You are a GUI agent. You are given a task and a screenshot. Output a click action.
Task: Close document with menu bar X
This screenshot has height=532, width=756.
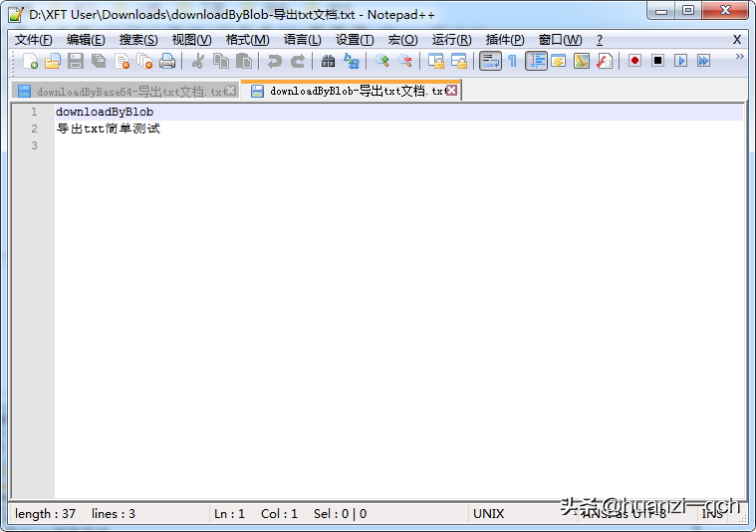737,40
